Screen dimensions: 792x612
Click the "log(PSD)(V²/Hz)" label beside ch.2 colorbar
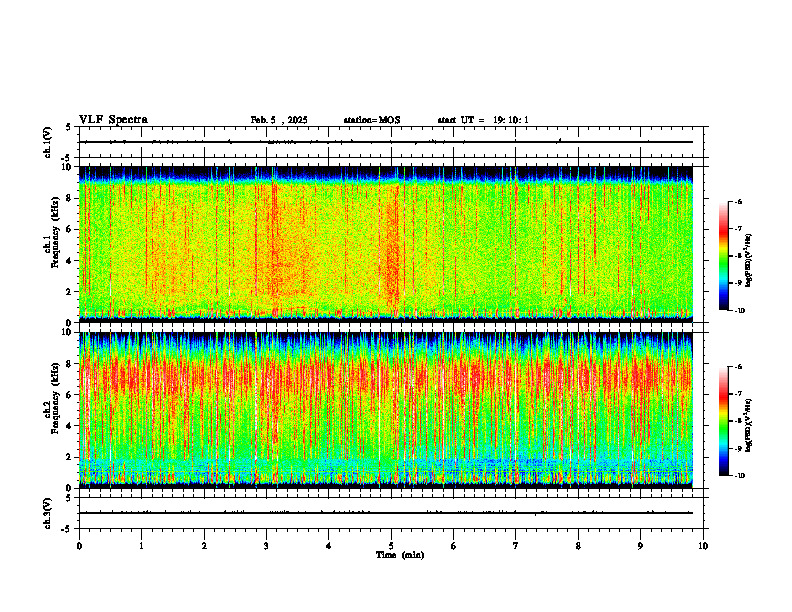748,425
